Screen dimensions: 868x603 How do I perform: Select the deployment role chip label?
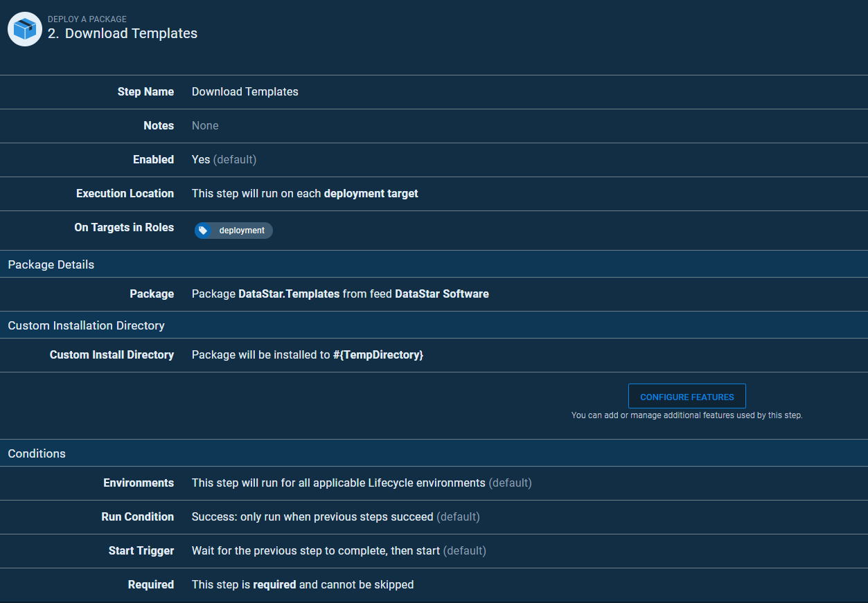point(242,231)
